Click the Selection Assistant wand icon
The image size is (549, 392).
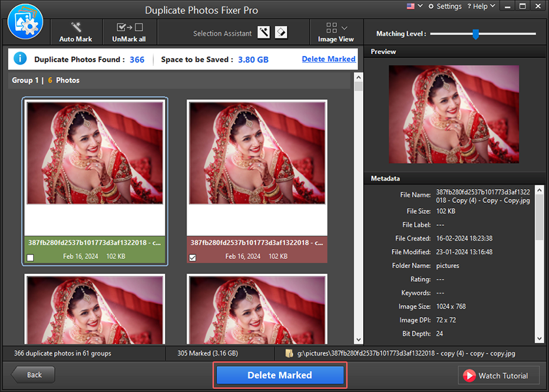[263, 33]
